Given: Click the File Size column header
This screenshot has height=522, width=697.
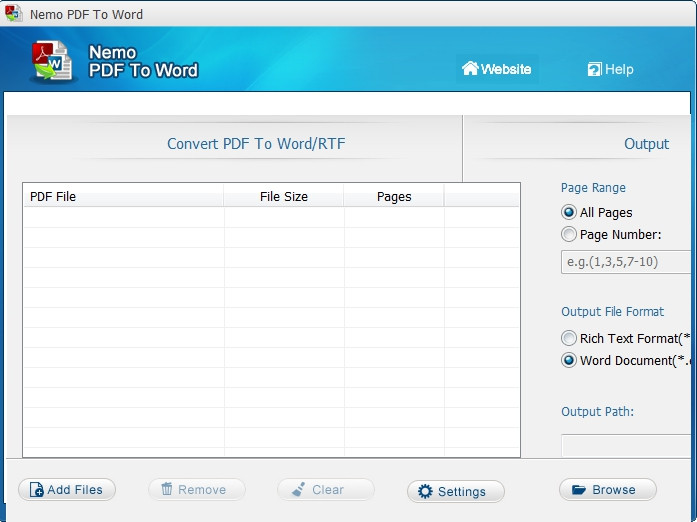Looking at the screenshot, I should 284,196.
